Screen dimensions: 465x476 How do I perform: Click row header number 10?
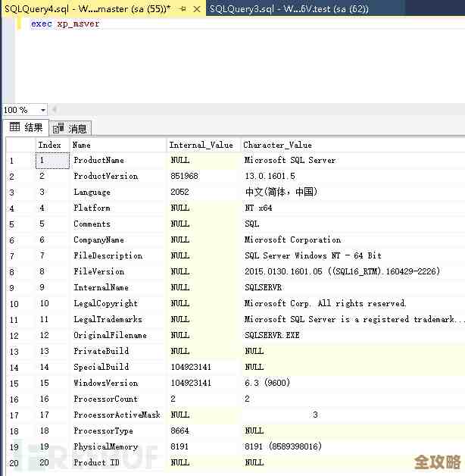[20, 304]
